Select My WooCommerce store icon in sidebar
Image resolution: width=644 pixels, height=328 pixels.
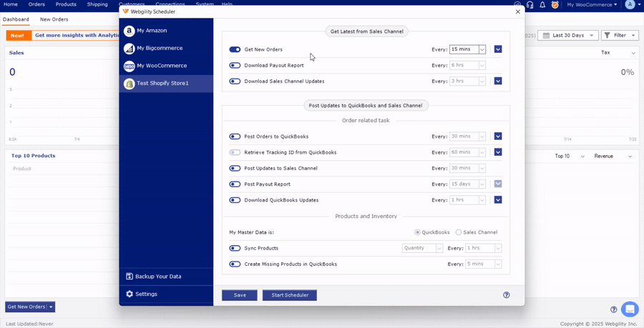point(129,66)
